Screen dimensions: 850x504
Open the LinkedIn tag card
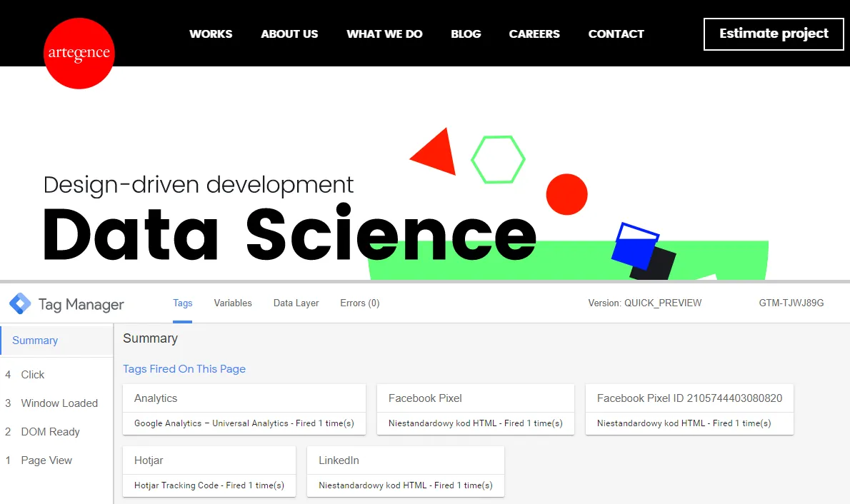tap(406, 471)
